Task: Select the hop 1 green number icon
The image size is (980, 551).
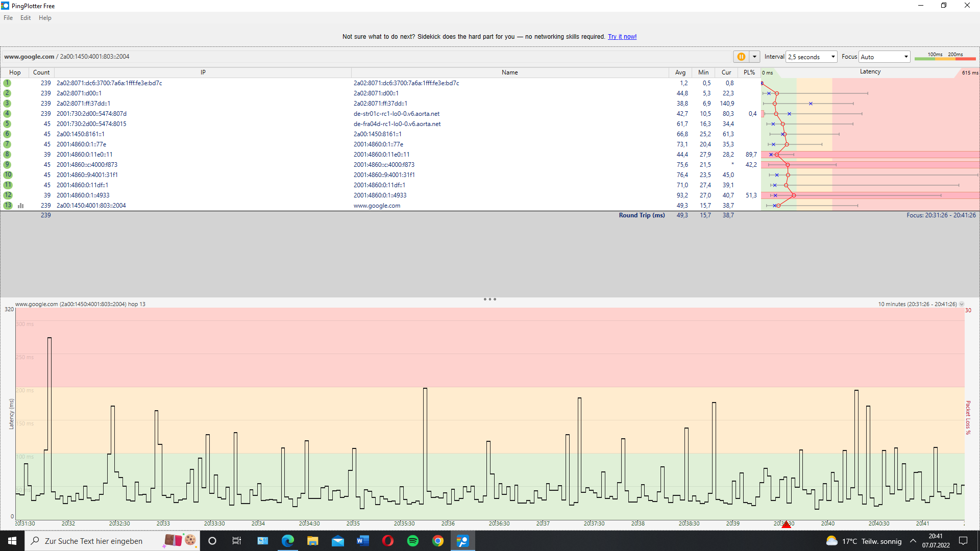Action: click(7, 83)
